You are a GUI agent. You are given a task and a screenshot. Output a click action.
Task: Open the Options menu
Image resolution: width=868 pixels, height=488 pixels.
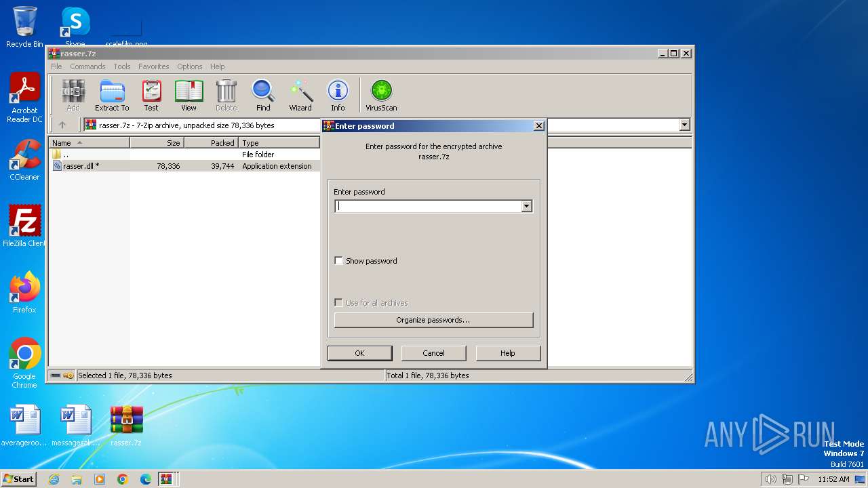tap(190, 66)
